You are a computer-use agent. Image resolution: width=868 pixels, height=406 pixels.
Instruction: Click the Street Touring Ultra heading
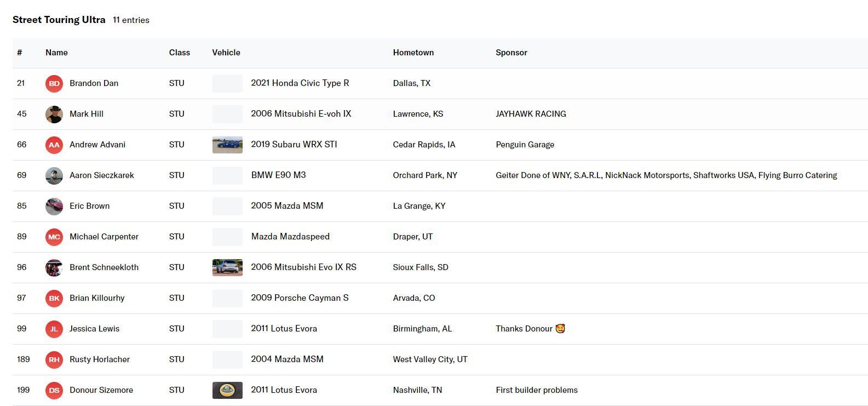[x=59, y=20]
